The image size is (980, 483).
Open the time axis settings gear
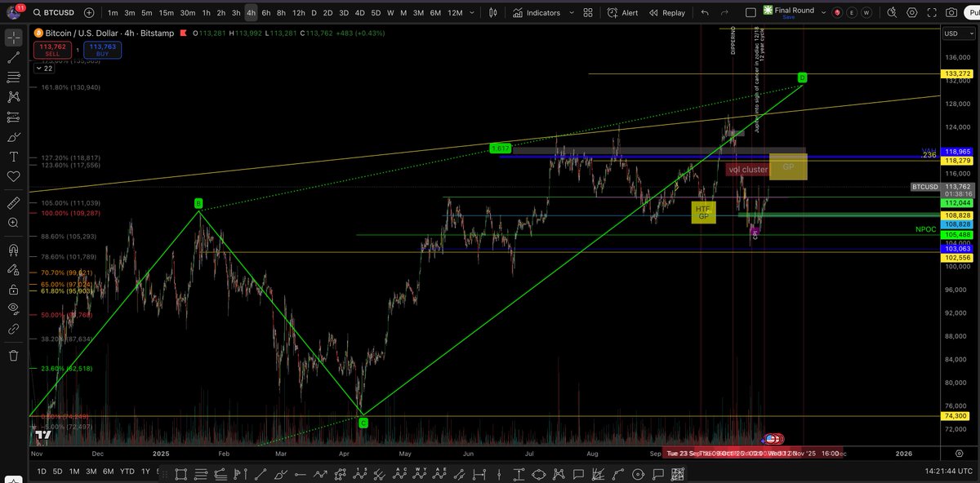coord(960,453)
